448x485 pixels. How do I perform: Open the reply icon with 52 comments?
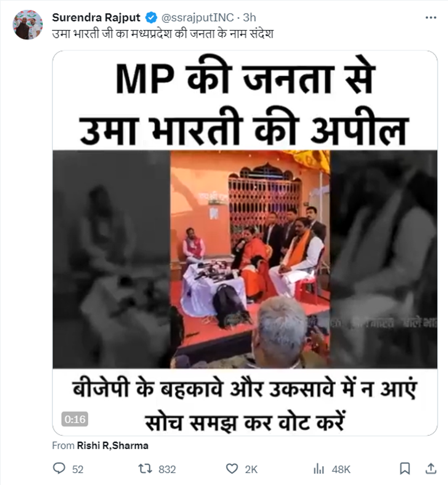[x=59, y=468]
